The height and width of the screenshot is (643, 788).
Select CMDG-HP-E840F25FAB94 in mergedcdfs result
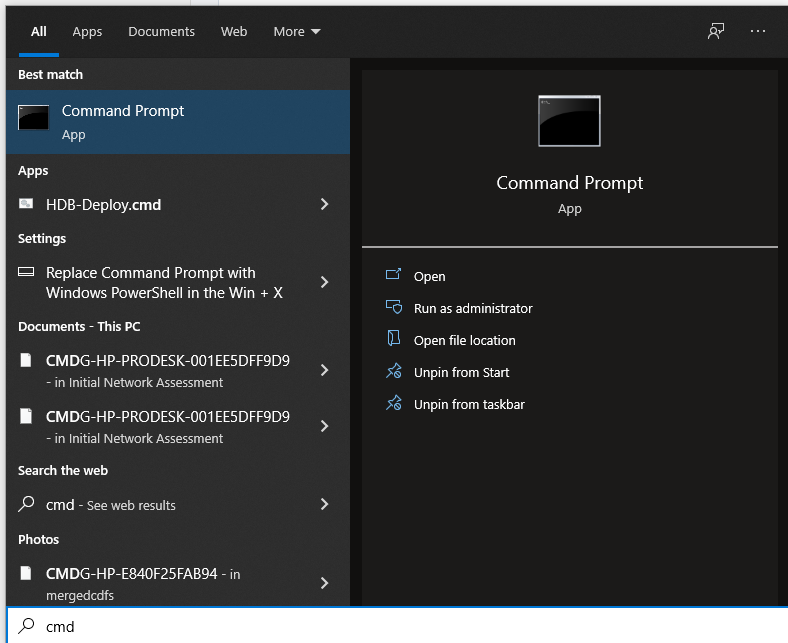point(178,583)
